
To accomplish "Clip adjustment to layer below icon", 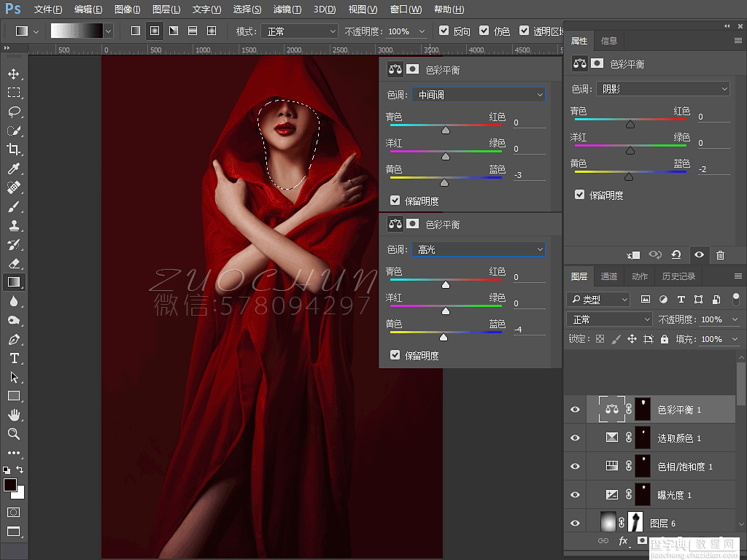I will tap(633, 255).
